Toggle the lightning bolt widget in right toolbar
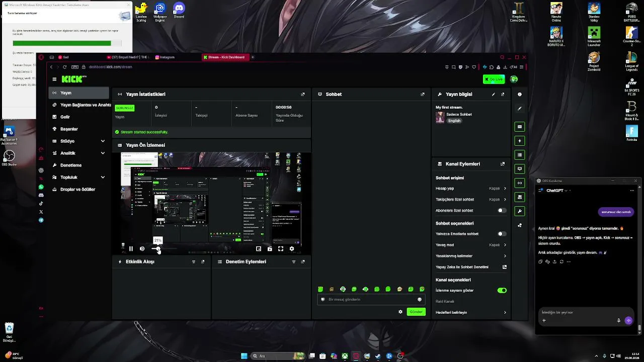The width and height of the screenshot is (644, 362). coord(520,141)
